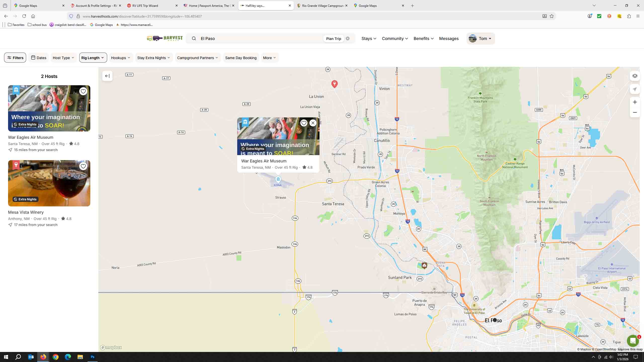Toggle heart on map popup card

pyautogui.click(x=304, y=123)
